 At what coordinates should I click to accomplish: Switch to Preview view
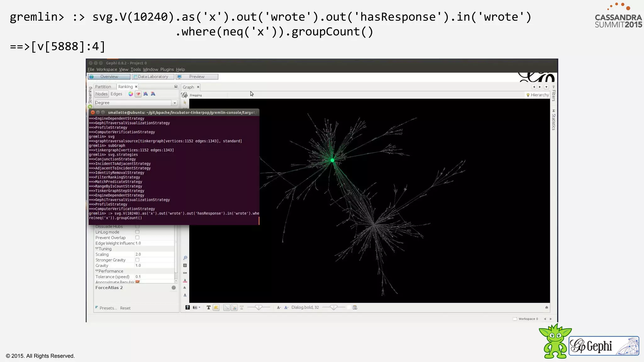click(197, 77)
